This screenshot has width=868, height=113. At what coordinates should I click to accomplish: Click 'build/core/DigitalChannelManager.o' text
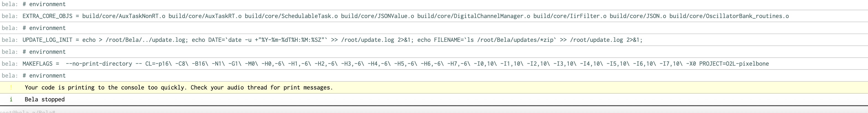pyautogui.click(x=474, y=16)
